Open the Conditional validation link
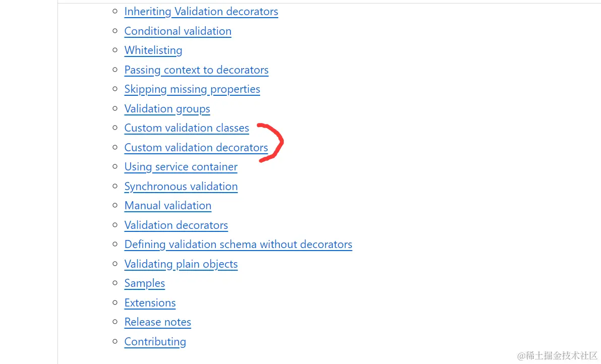The width and height of the screenshot is (601, 364). [178, 31]
